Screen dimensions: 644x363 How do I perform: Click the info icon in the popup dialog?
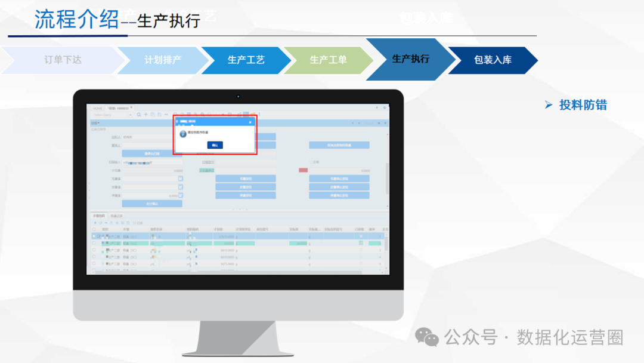pos(183,134)
